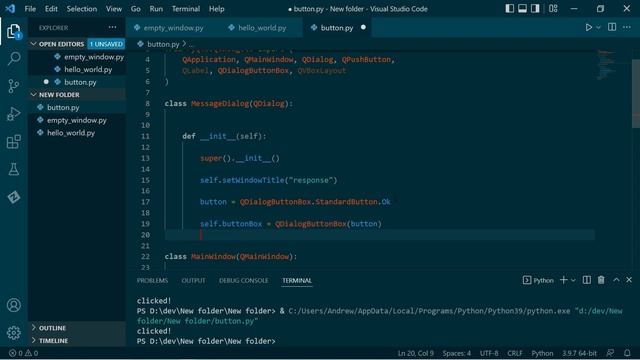Click button.py in breadcrumb bar
The width and height of the screenshot is (640, 360).
point(163,44)
